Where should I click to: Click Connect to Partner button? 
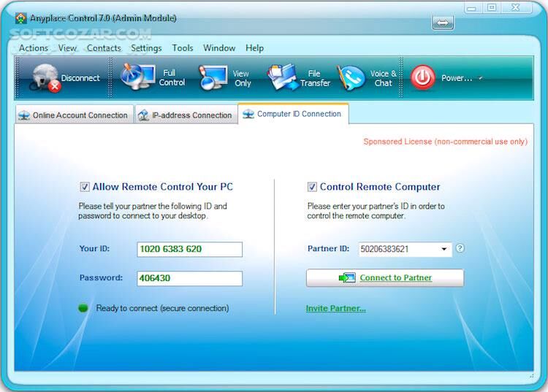pyautogui.click(x=385, y=278)
